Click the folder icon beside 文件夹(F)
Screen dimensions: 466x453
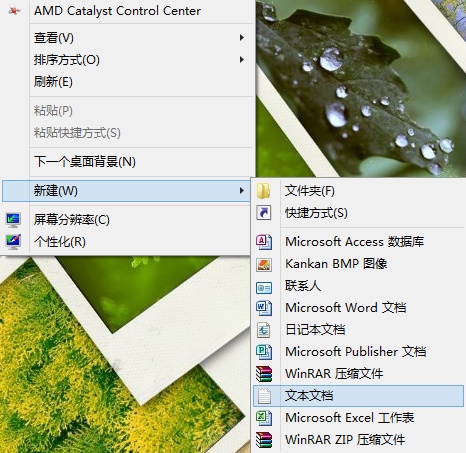(x=264, y=191)
